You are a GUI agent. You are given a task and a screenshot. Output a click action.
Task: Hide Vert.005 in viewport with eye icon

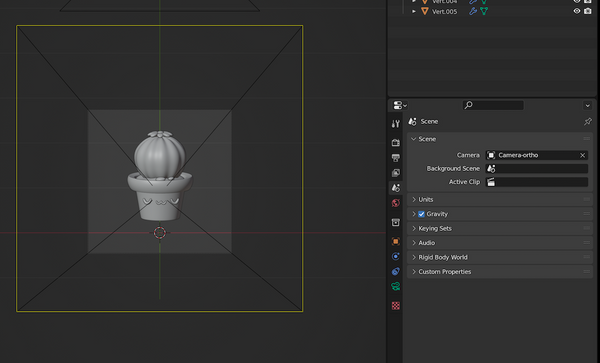pos(577,11)
